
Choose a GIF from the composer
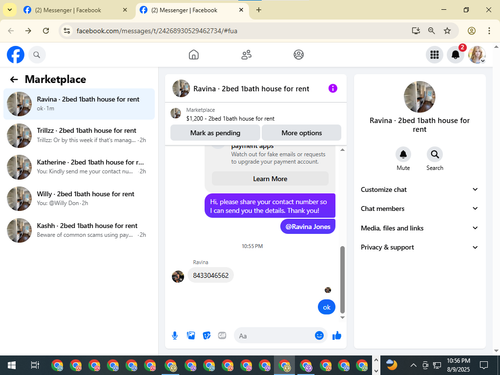coord(222,335)
